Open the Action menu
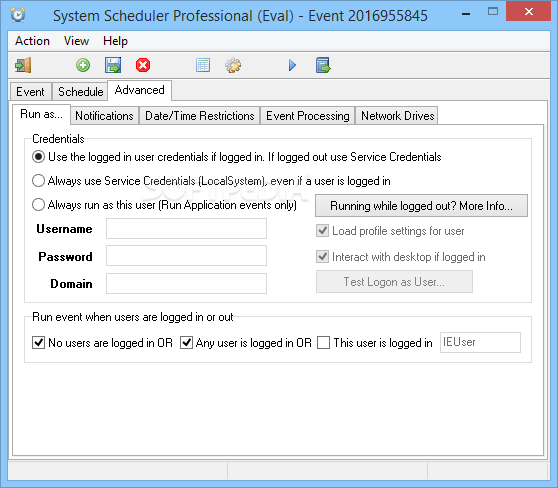Viewport: 558px width, 488px height. click(32, 41)
